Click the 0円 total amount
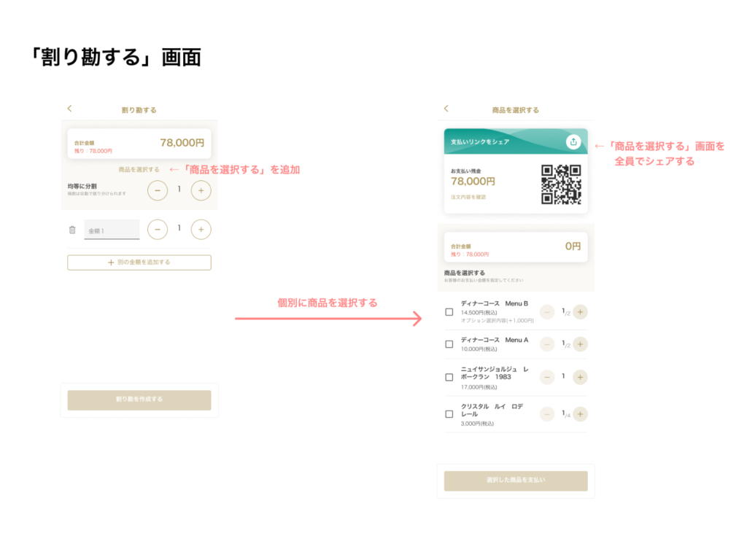The image size is (747, 560). [573, 246]
